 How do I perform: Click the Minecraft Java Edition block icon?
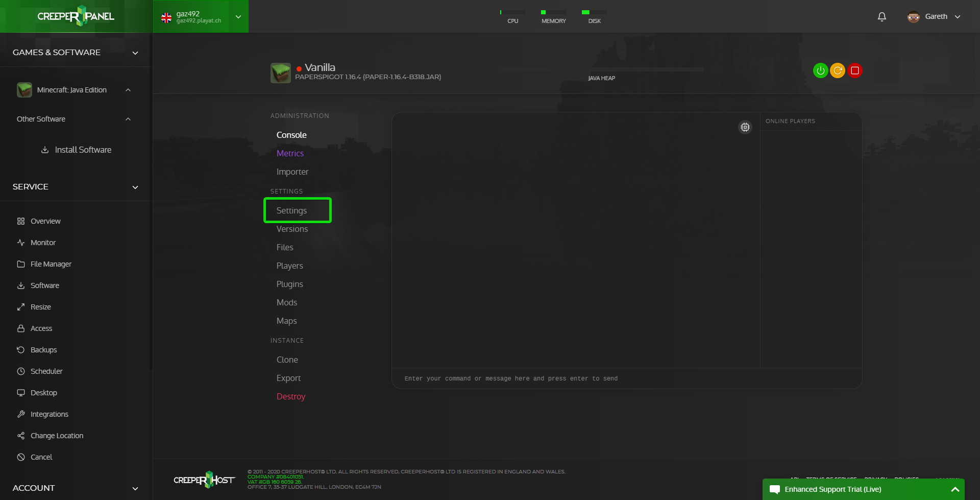click(x=24, y=90)
